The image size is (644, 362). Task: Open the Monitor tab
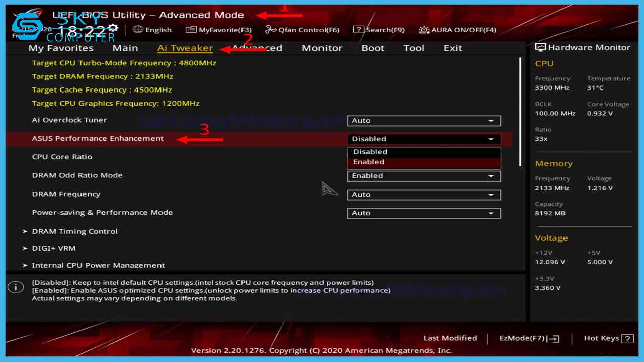click(x=322, y=48)
